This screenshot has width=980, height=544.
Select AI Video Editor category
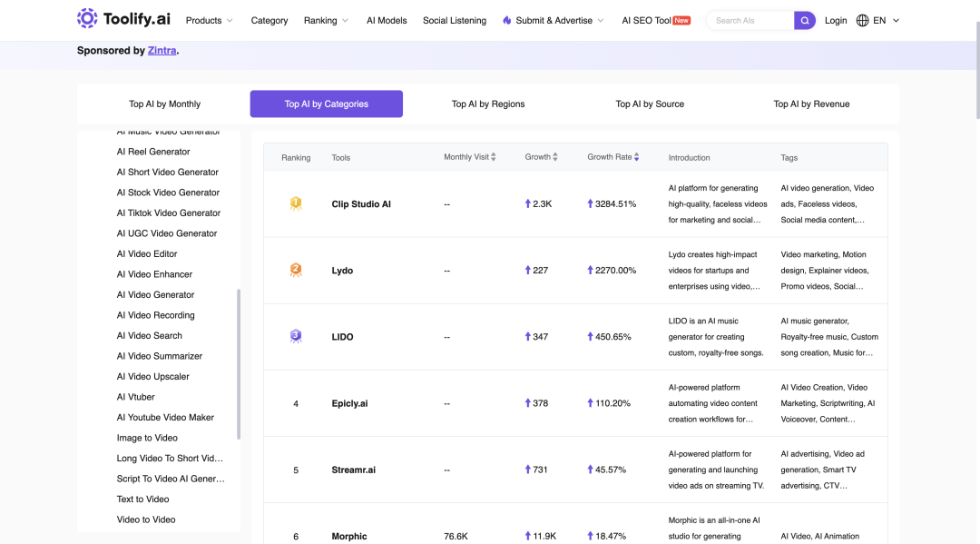coord(147,254)
